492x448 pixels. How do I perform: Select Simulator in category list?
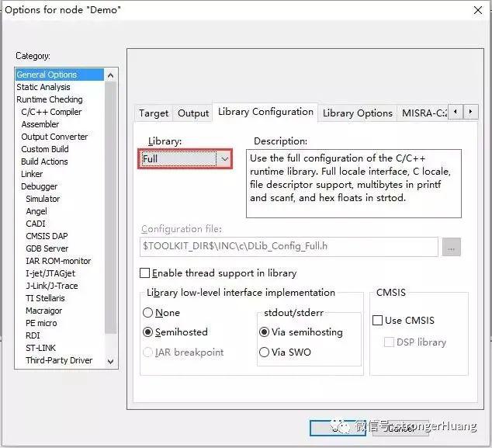tap(60, 199)
